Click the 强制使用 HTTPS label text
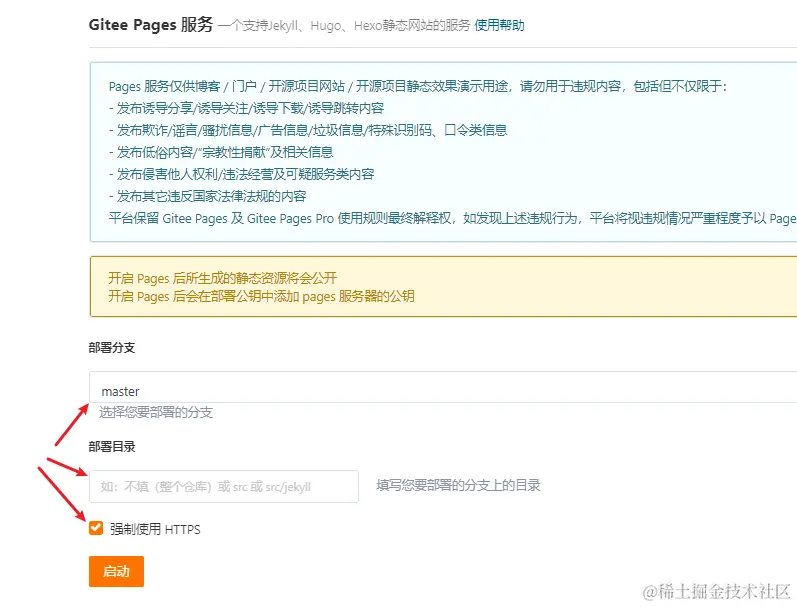This screenshot has width=797, height=607. pyautogui.click(x=155, y=529)
